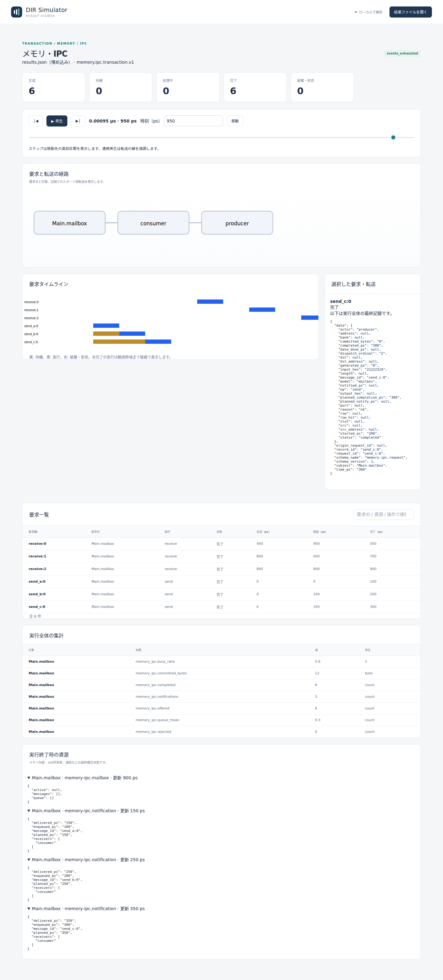Click the memory_ipc.notifications metric row

221,697
